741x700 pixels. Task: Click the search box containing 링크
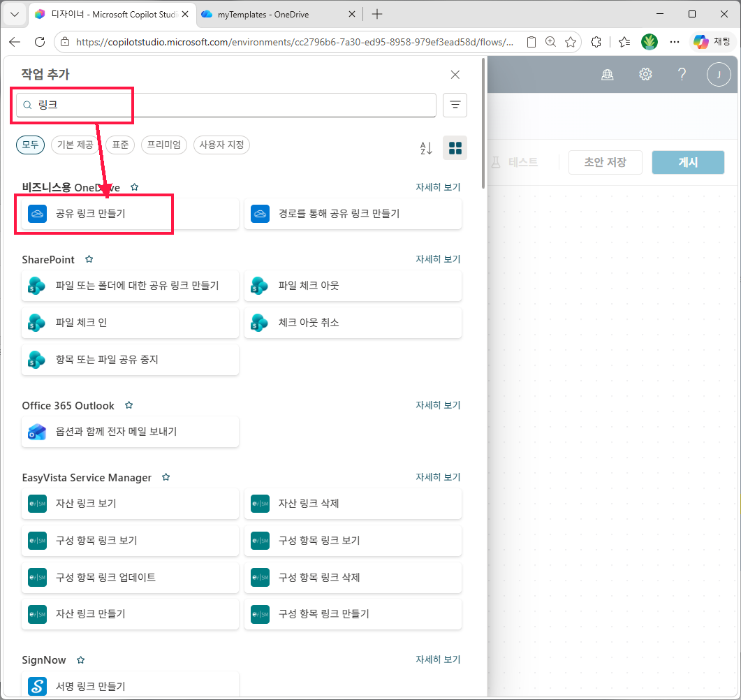coord(226,105)
